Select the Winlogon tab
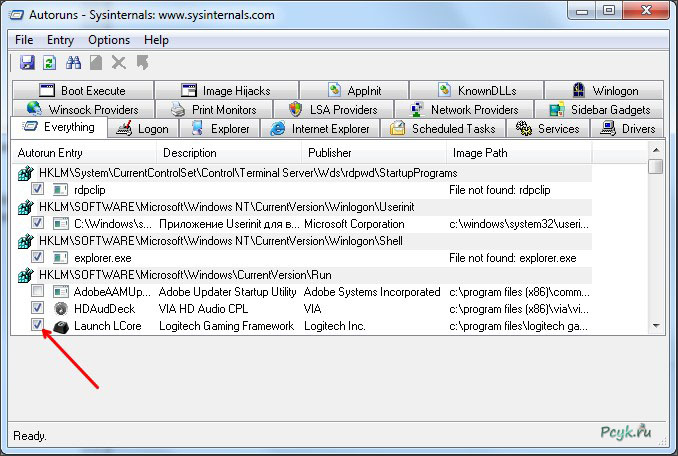This screenshot has width=678, height=456. (604, 90)
